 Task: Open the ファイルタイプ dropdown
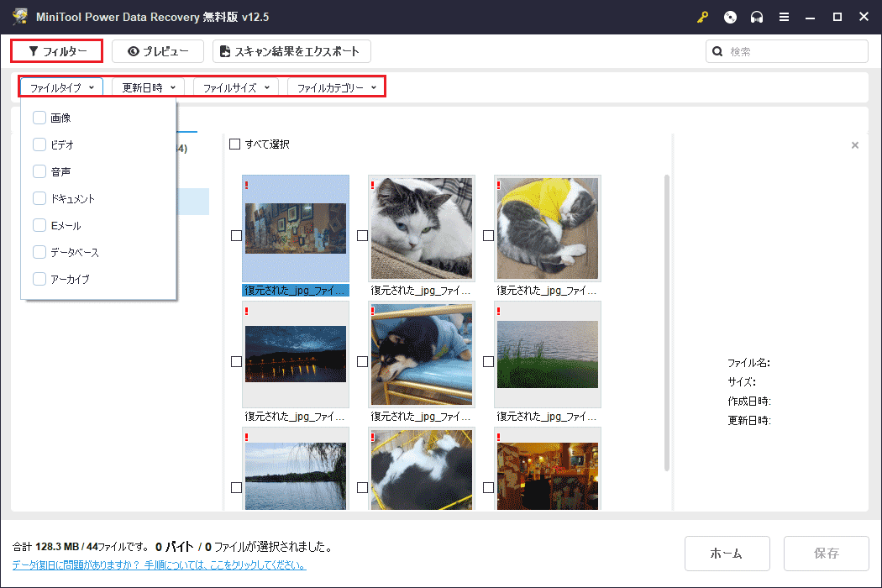[62, 87]
